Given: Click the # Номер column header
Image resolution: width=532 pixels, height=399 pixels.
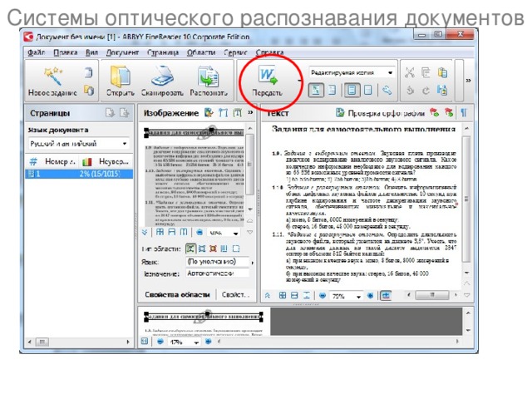Looking at the screenshot, I should pyautogui.click(x=52, y=161).
